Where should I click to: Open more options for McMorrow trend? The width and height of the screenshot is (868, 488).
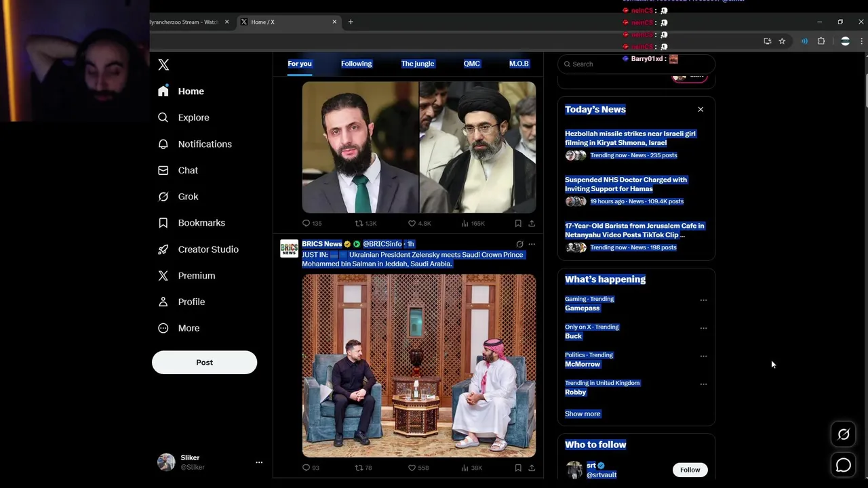coord(703,356)
